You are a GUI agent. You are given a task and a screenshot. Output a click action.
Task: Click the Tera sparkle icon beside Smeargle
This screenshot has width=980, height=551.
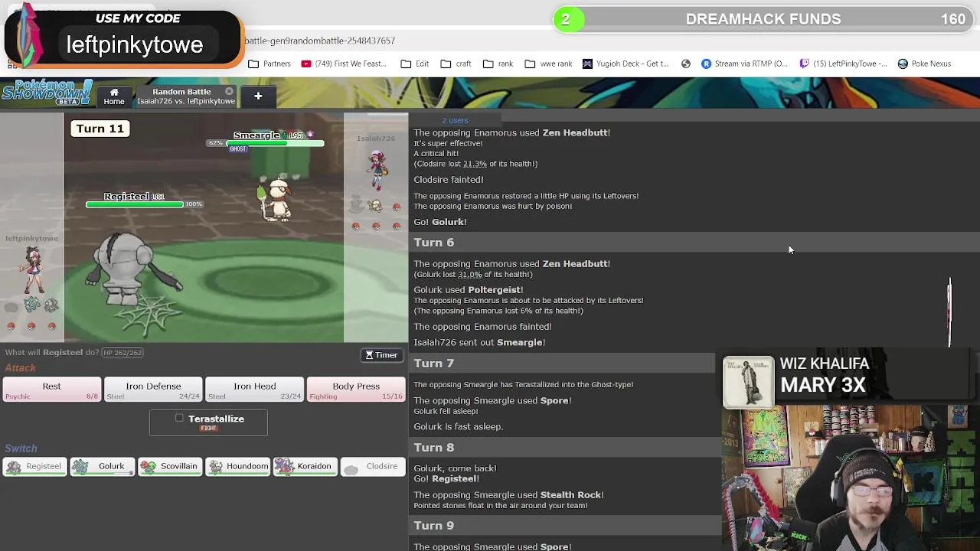310,135
